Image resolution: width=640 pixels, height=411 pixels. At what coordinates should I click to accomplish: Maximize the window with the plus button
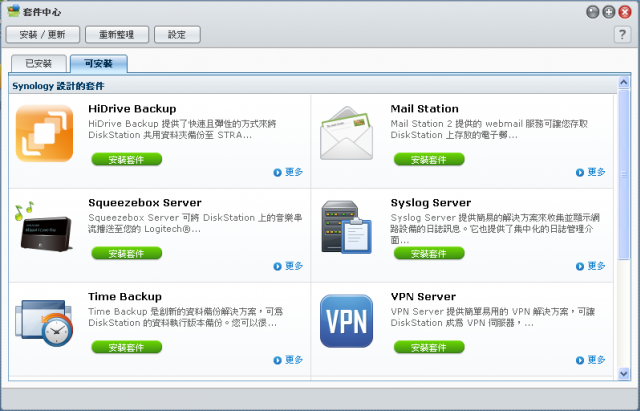point(609,12)
